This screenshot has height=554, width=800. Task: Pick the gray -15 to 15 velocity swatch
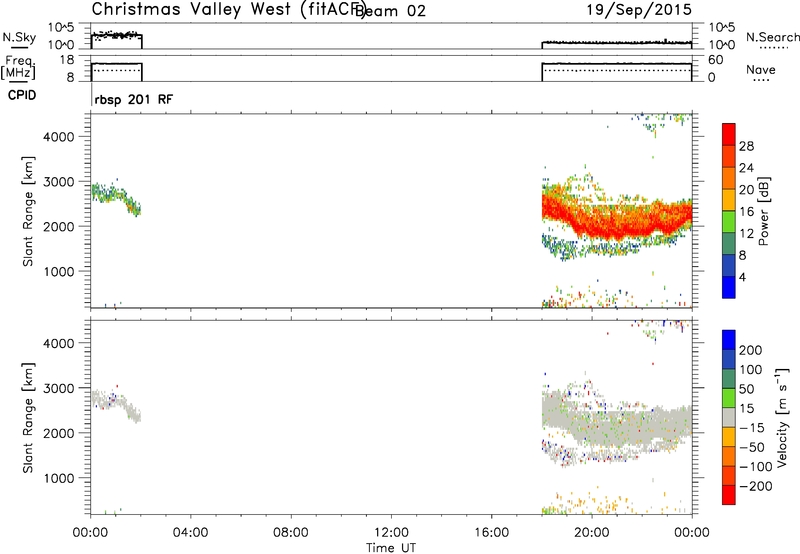pos(729,417)
